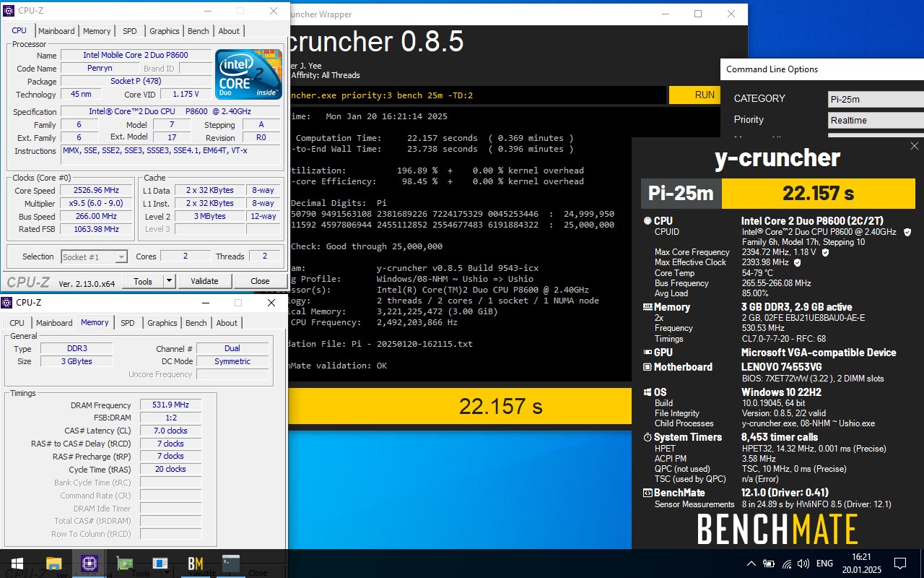Click the CPU chip icon in BenchMate panel
Viewport: 924px width, 578px height.
647,221
